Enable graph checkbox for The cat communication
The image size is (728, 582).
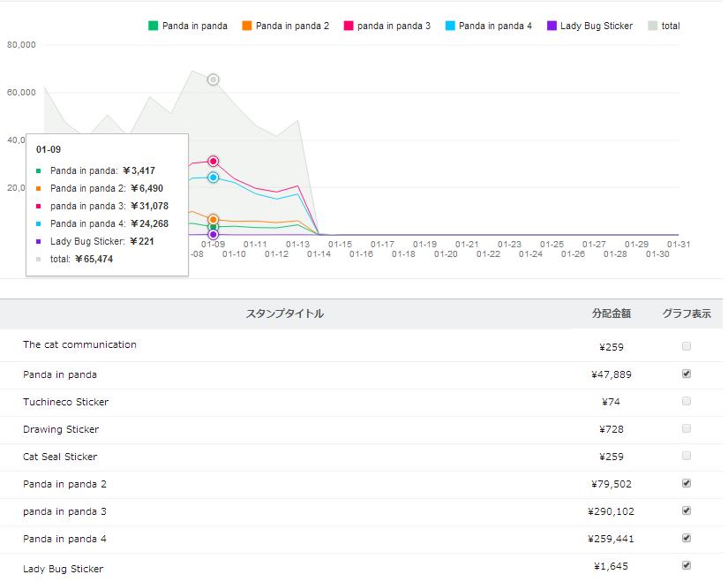(687, 346)
